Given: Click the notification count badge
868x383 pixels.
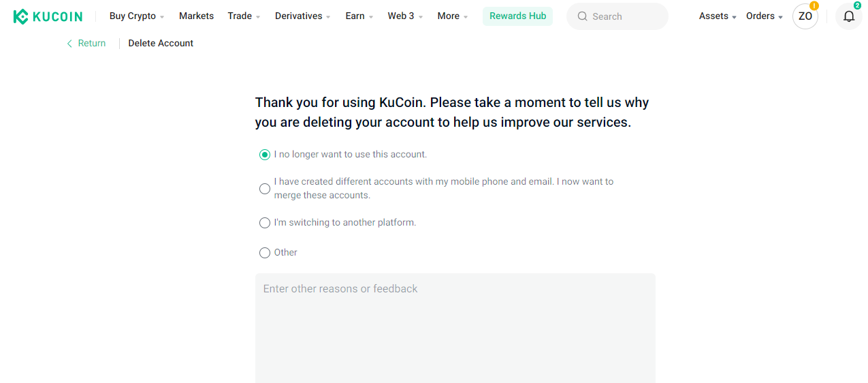Looking at the screenshot, I should pos(857,5).
